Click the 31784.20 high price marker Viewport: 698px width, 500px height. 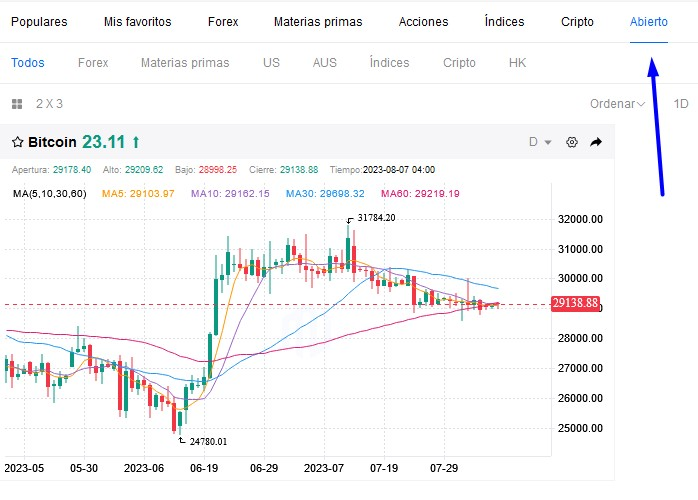pos(377,218)
